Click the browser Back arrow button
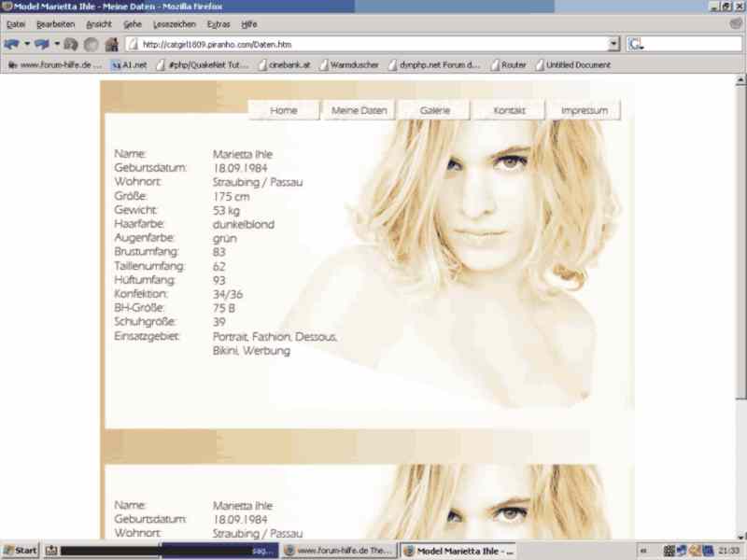Screen dimensions: 747x560 click(x=11, y=44)
